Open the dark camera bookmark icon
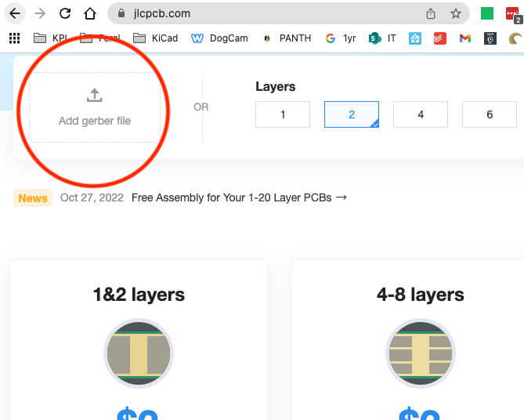This screenshot has width=524, height=420. [490, 38]
